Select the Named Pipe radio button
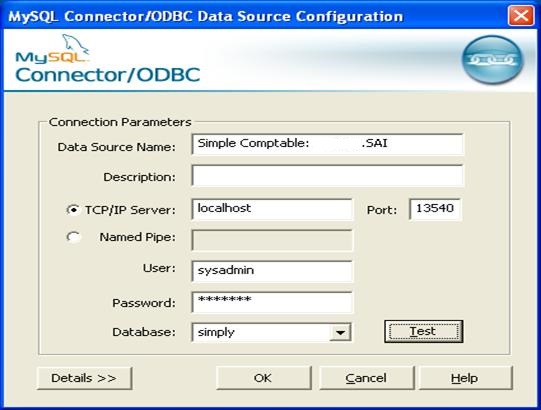The height and width of the screenshot is (410, 541). 73,237
